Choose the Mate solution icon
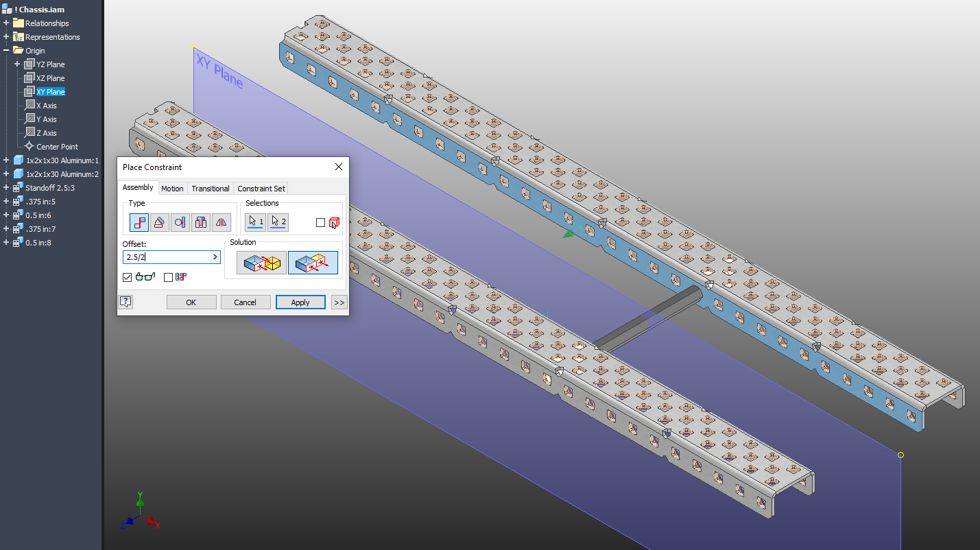This screenshot has width=980, height=550. [x=261, y=263]
